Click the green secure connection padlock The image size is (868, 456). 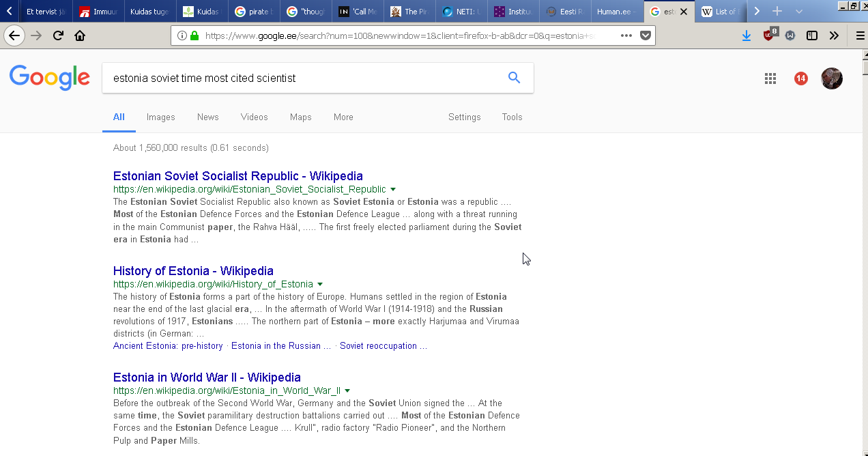[194, 35]
